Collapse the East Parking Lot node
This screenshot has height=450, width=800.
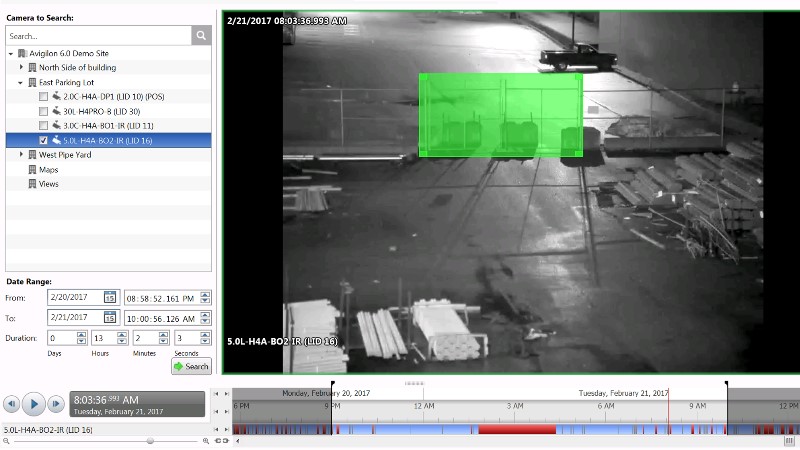(x=21, y=83)
